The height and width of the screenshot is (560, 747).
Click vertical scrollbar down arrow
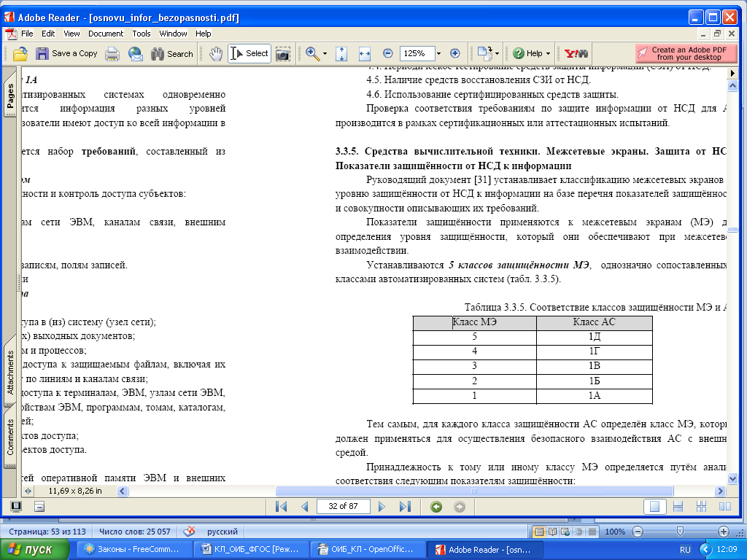732,478
